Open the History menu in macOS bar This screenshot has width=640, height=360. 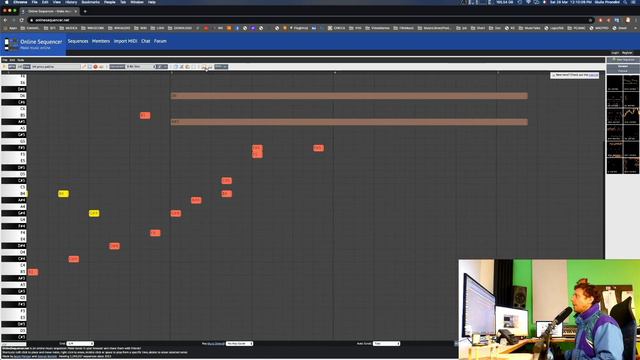point(71,2)
